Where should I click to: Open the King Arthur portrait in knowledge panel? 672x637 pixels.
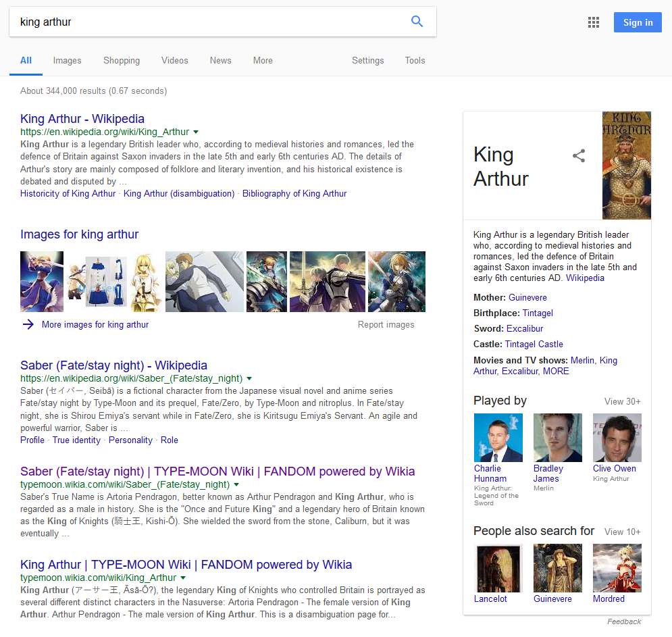coord(627,165)
